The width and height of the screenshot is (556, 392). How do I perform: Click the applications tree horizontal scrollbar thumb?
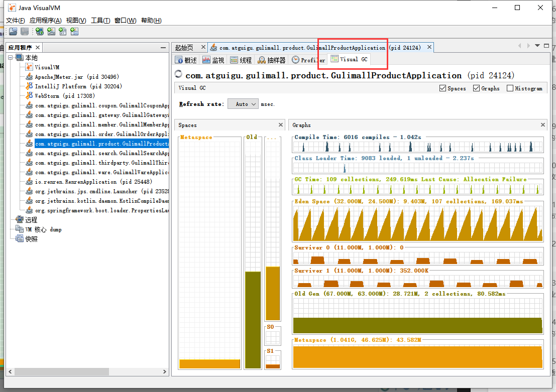[61, 371]
